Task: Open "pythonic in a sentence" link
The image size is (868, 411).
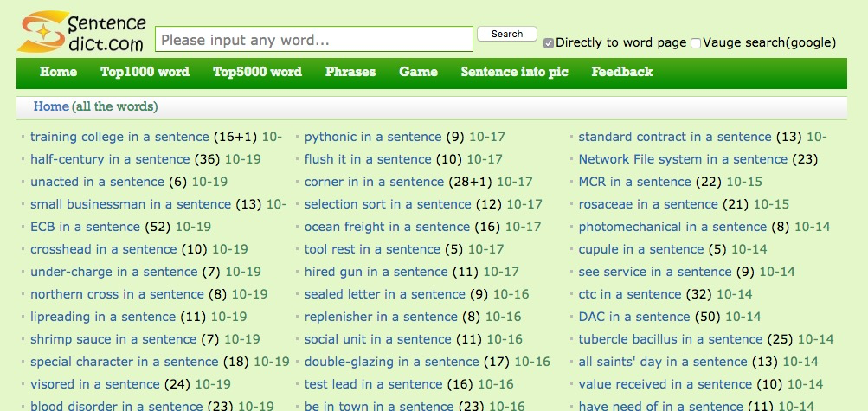Action: [x=373, y=137]
